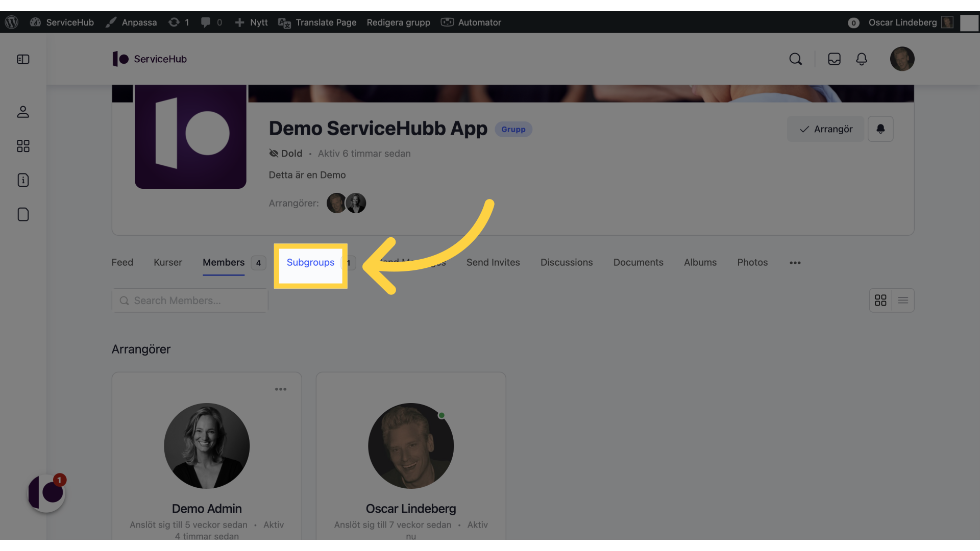Click the notifications bell icon

click(862, 59)
